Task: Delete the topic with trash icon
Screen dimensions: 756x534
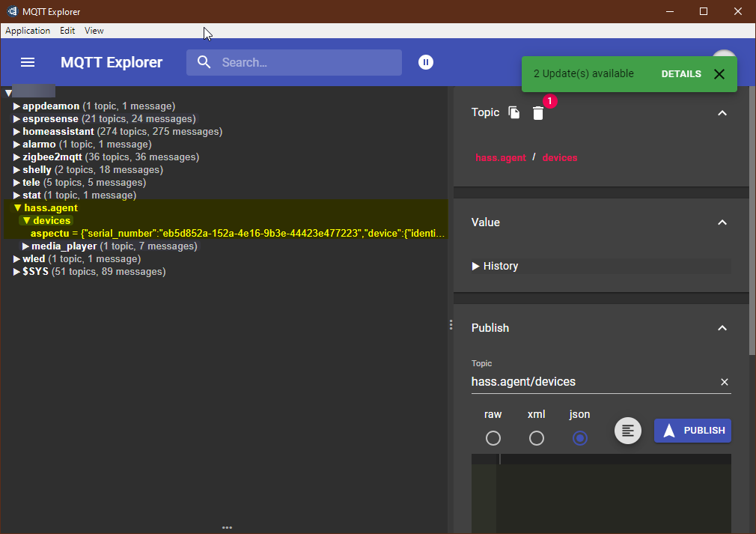Action: (x=538, y=113)
